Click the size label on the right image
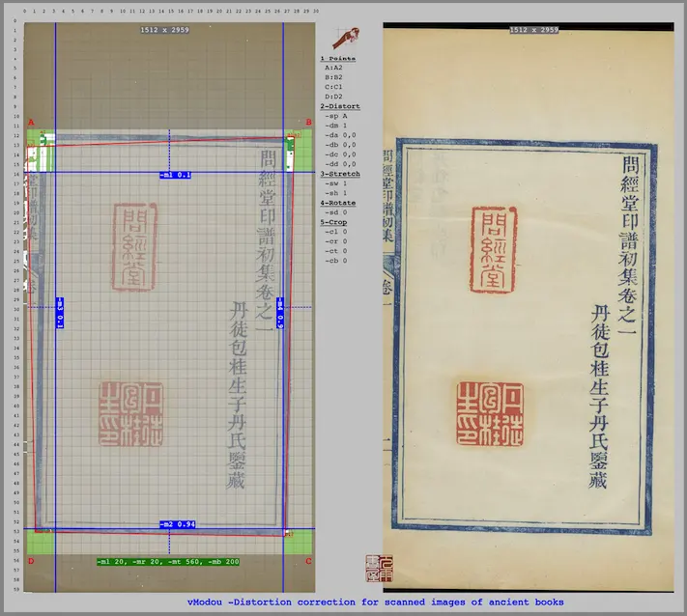 pyautogui.click(x=533, y=30)
